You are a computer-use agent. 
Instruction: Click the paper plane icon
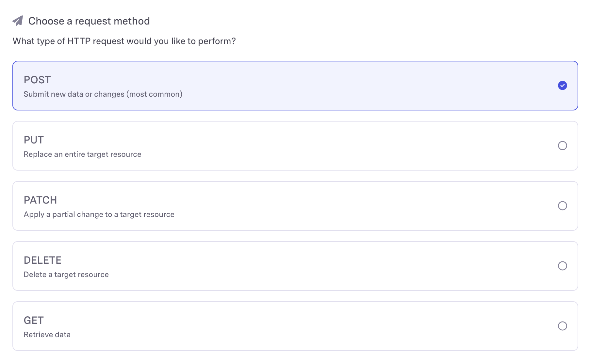18,21
